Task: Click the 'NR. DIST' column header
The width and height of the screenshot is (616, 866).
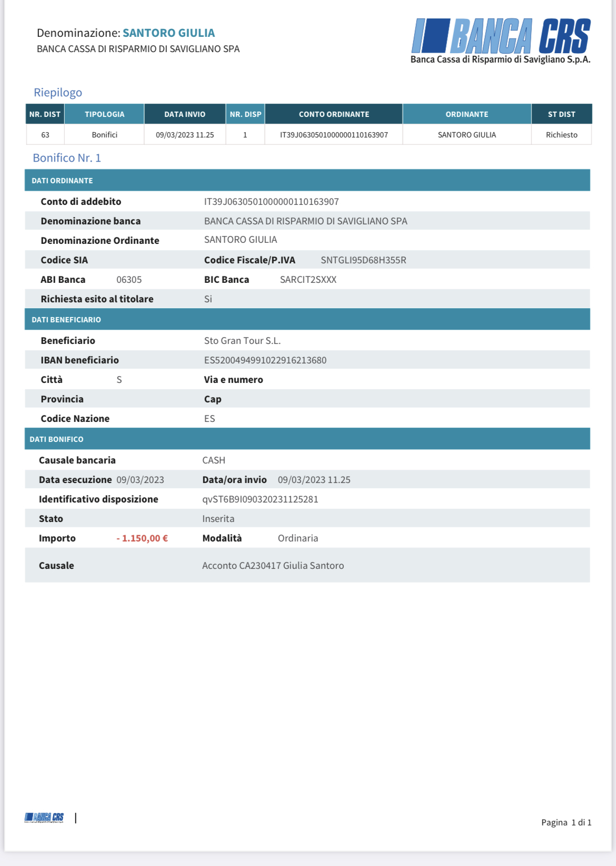Action: [45, 114]
